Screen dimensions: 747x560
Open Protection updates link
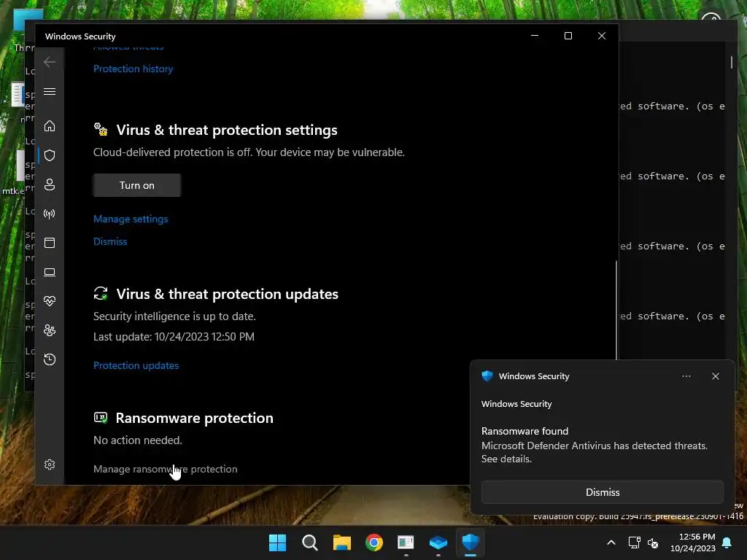point(136,365)
